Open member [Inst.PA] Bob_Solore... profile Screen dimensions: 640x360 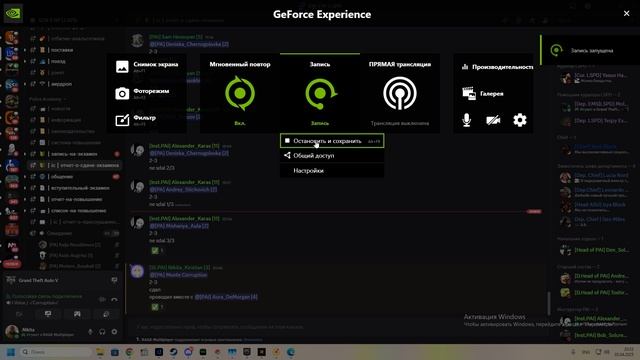pos(594,335)
